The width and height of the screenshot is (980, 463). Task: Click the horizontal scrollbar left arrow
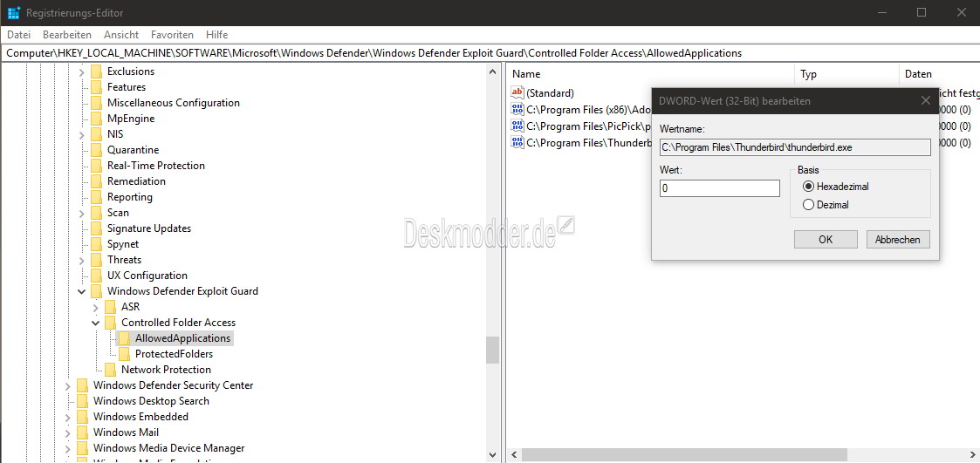tap(514, 455)
